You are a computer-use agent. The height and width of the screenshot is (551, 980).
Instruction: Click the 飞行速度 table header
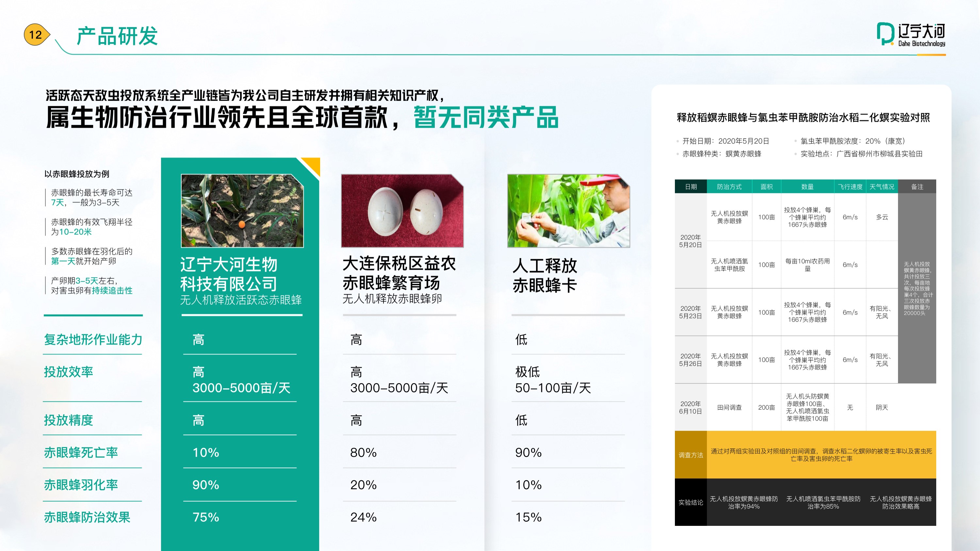[x=850, y=187]
